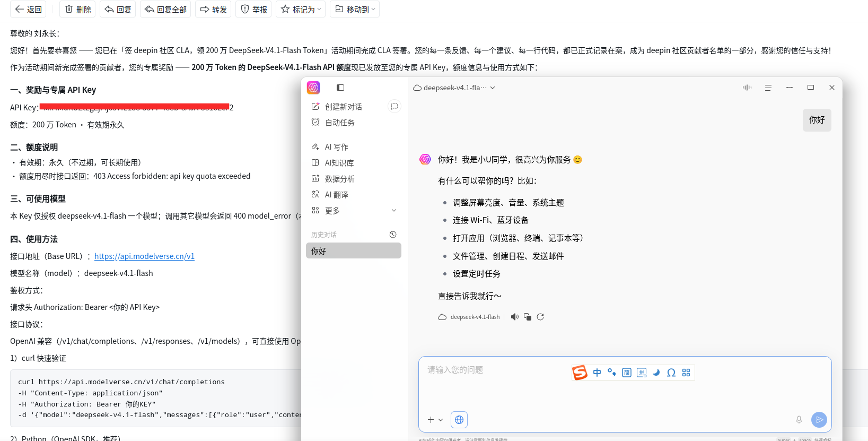Delete the email with 删除
This screenshot has height=441, width=868.
pyautogui.click(x=77, y=10)
